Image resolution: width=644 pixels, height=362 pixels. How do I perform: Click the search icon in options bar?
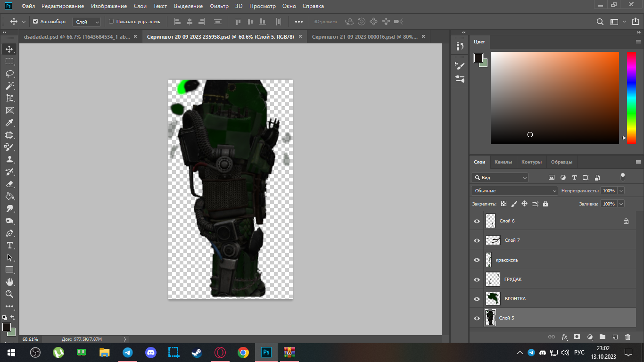[600, 22]
